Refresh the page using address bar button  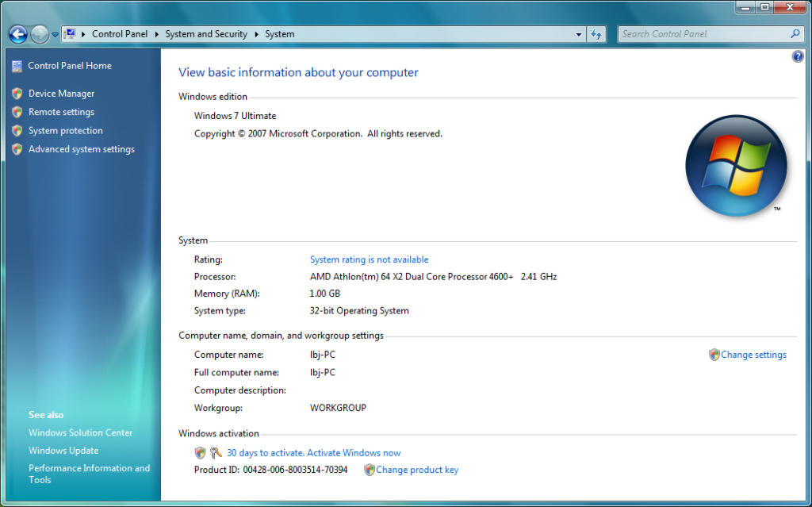click(596, 35)
